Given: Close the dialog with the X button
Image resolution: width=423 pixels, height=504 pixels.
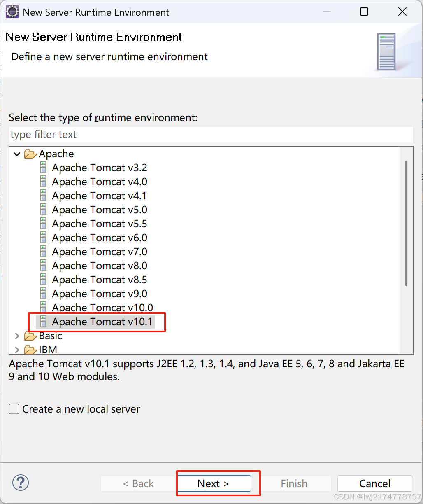Looking at the screenshot, I should click(402, 12).
